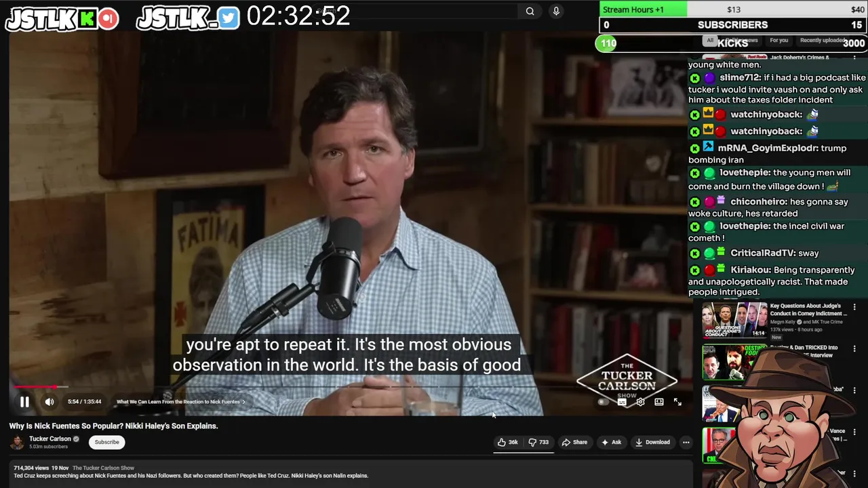Screen dimensions: 868x488
Task: Click the verified badge beside Tucker Carlson
Action: point(76,439)
